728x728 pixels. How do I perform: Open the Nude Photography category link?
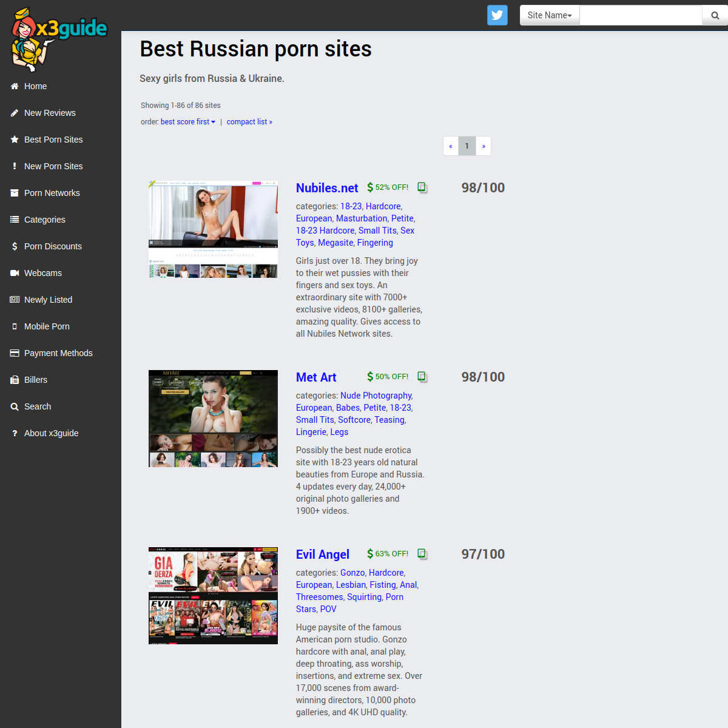pyautogui.click(x=376, y=396)
